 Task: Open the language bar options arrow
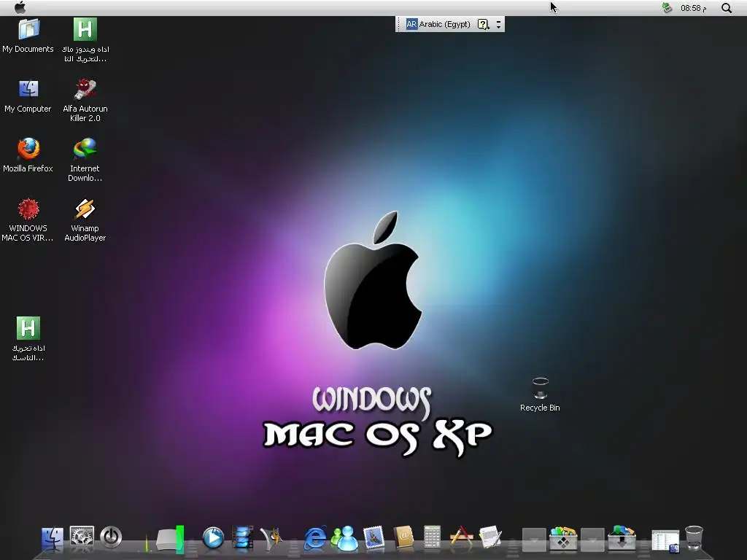click(498, 24)
